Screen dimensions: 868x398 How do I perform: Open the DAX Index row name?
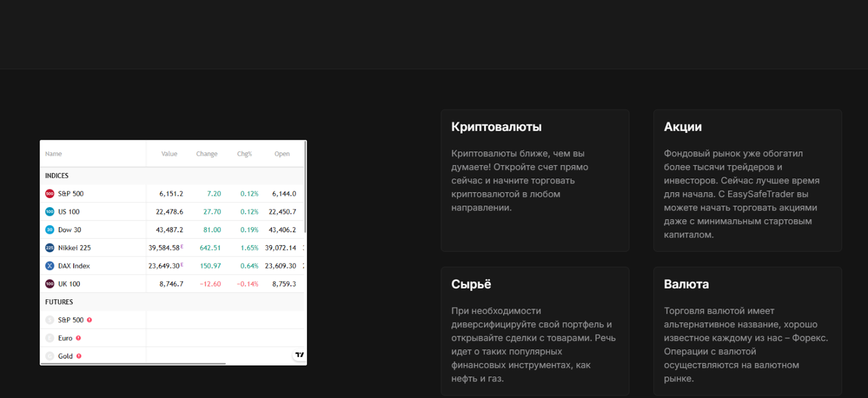[74, 266]
